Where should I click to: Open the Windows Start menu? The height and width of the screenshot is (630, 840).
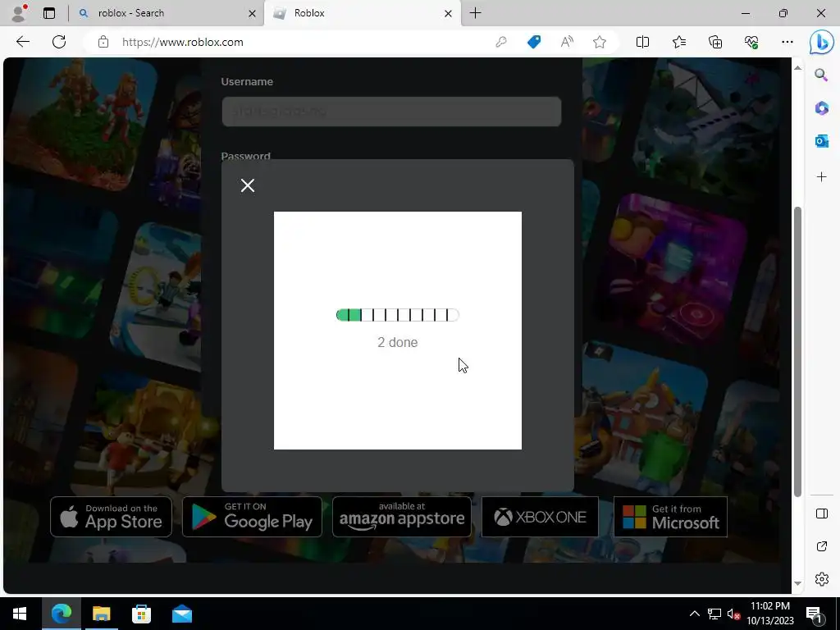coord(20,614)
